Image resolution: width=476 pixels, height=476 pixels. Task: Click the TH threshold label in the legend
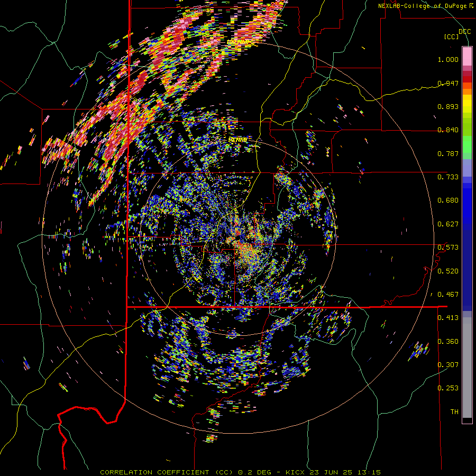[x=454, y=412]
